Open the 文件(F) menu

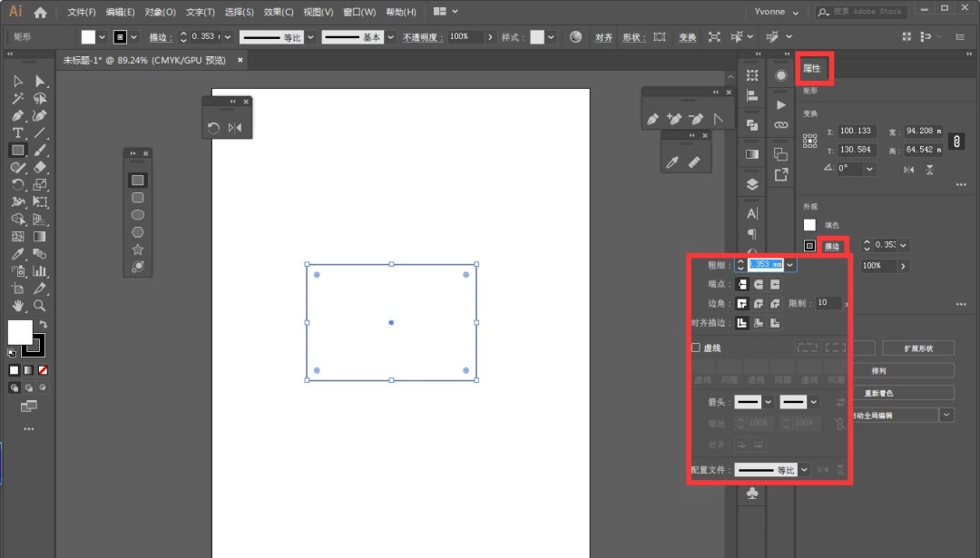point(82,12)
